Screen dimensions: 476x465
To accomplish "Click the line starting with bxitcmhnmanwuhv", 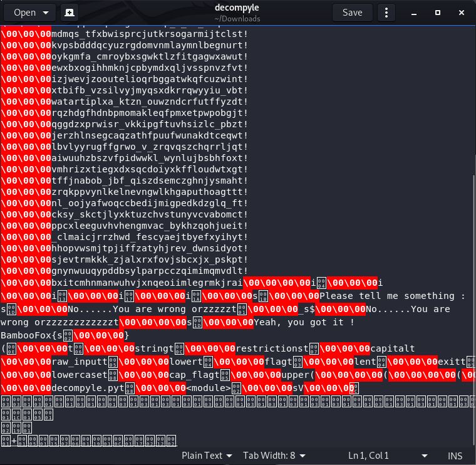I will tap(192, 283).
